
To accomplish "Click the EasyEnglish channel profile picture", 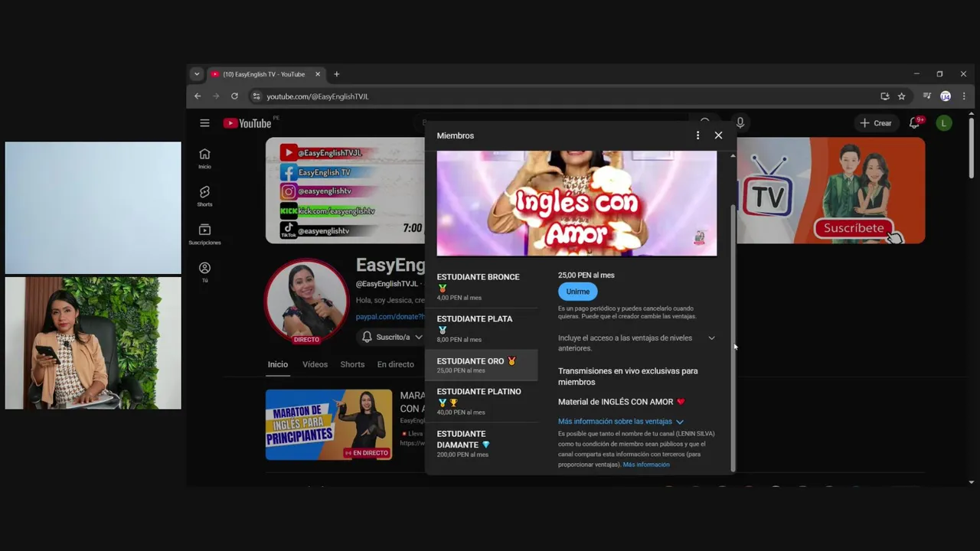I will [x=306, y=301].
